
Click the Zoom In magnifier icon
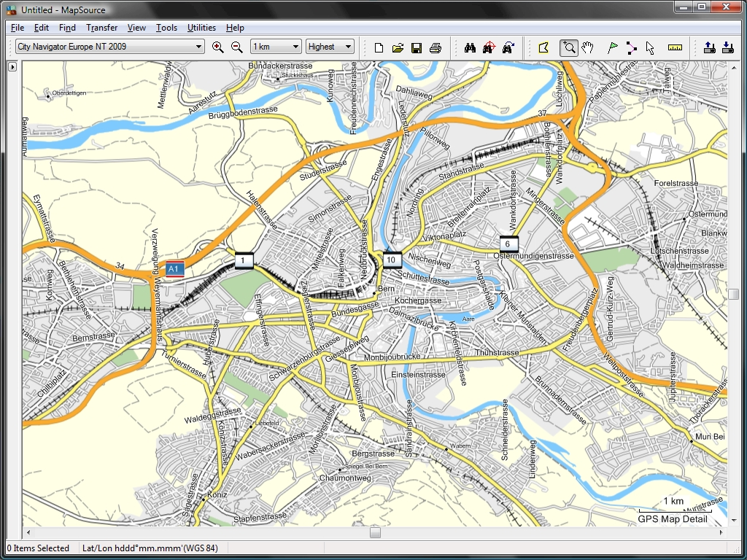click(x=217, y=47)
